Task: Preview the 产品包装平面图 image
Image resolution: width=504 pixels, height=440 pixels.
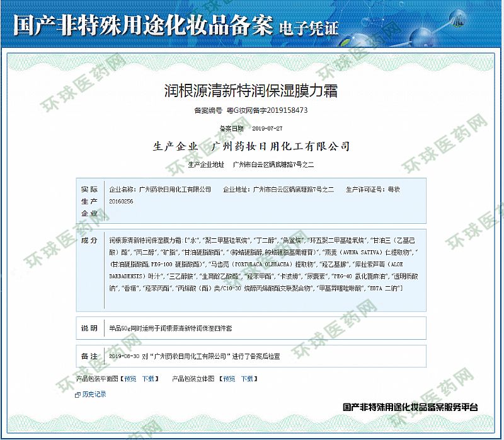Action: pos(130,379)
